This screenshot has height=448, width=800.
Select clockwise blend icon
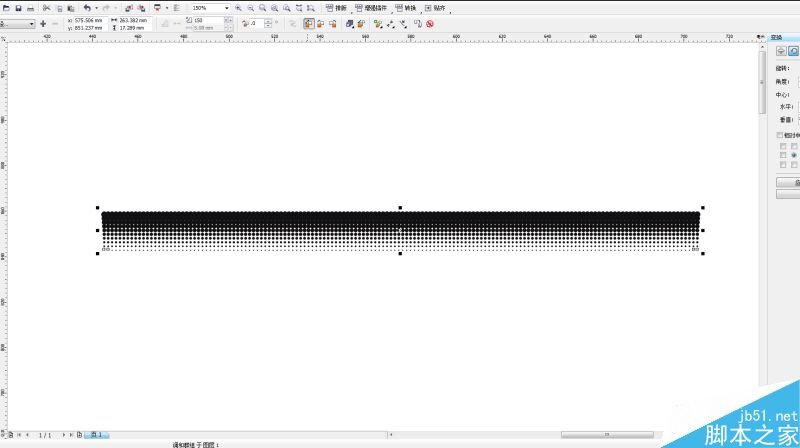(x=320, y=23)
